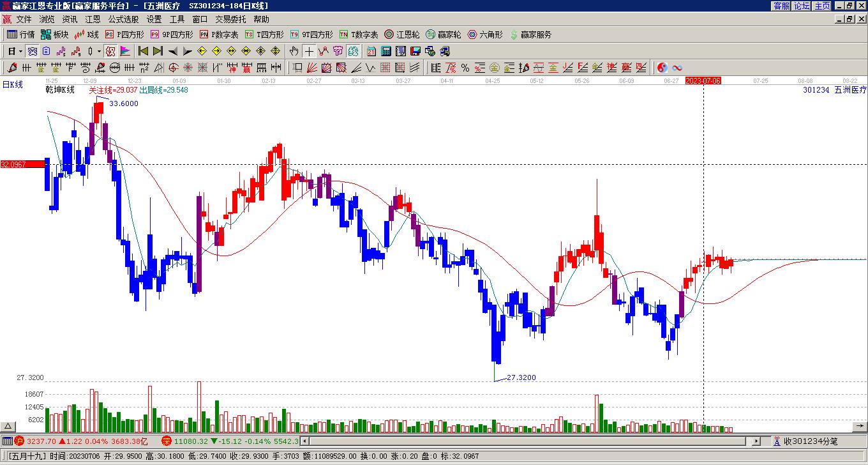Click the horizontal scrollbar thumb below chart
The height and width of the screenshot is (465, 868).
pos(528,441)
